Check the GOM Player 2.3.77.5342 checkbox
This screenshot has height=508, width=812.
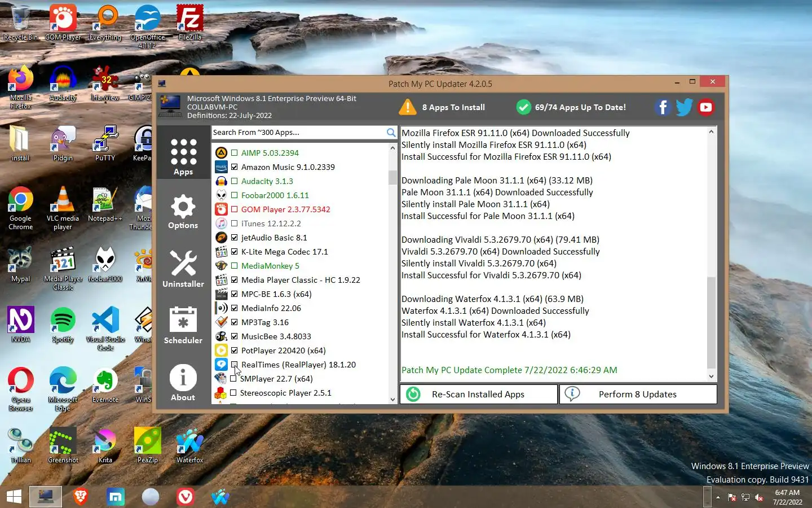coord(234,209)
